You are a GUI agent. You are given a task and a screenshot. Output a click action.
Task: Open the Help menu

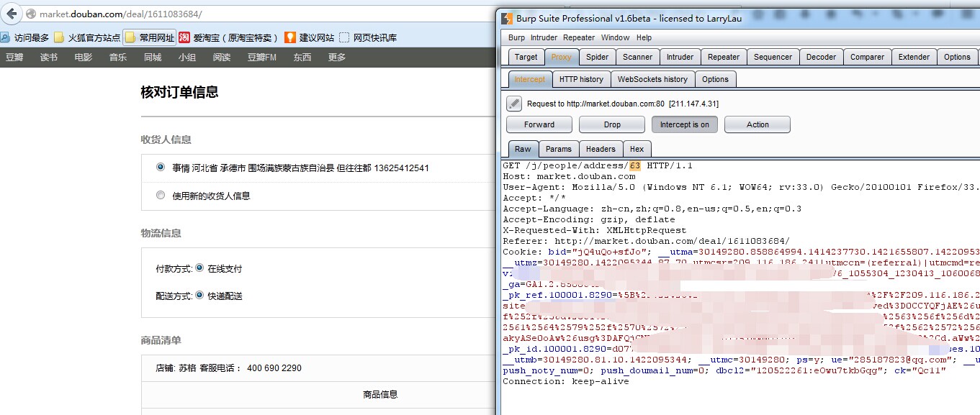click(x=644, y=37)
